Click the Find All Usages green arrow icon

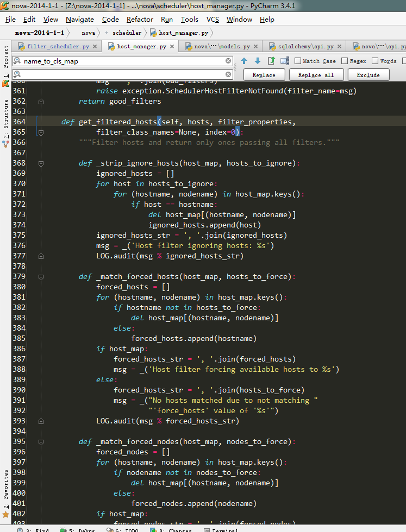pos(271,61)
